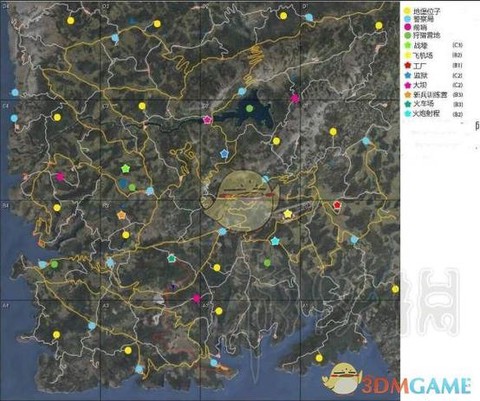Click the 飞机场 legend label
The height and width of the screenshot is (401, 480).
click(423, 55)
